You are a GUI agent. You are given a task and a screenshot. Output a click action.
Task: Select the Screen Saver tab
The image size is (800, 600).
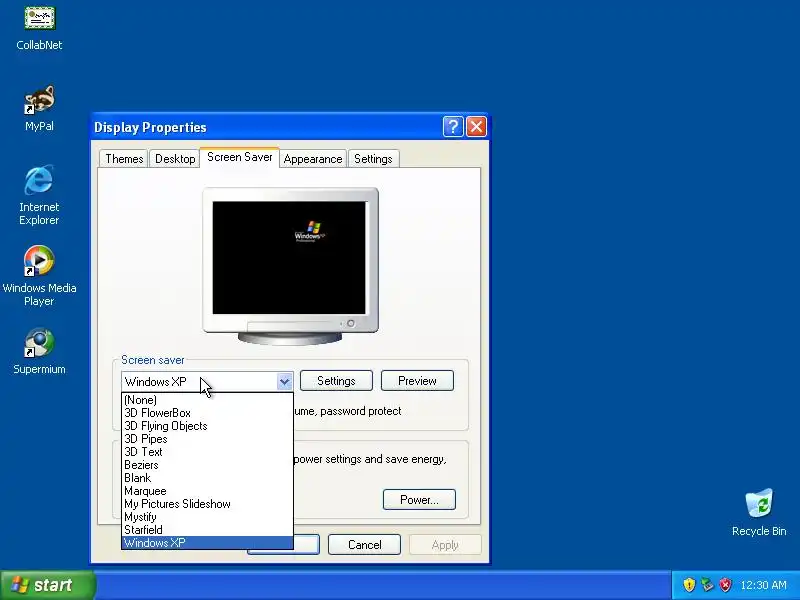tap(239, 157)
